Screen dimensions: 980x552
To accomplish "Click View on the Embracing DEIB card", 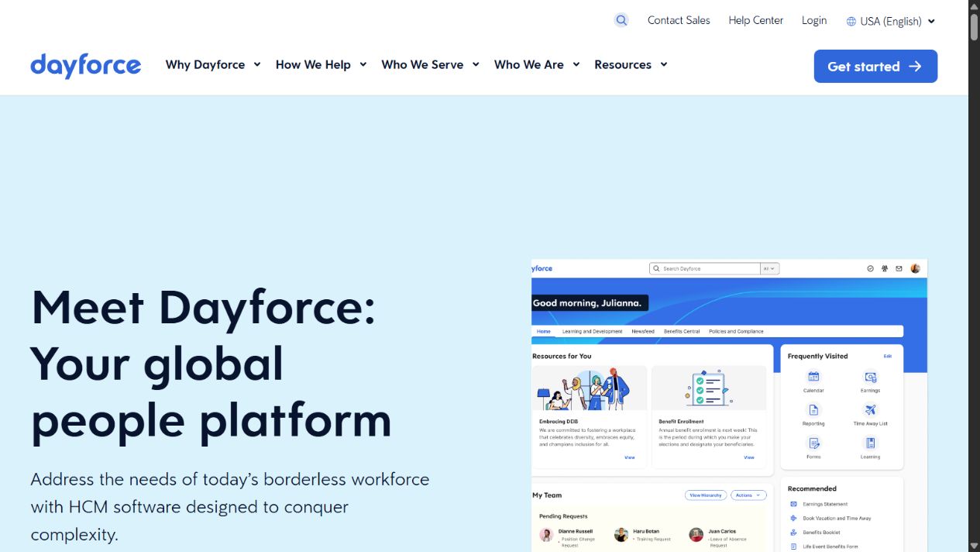I will click(630, 457).
